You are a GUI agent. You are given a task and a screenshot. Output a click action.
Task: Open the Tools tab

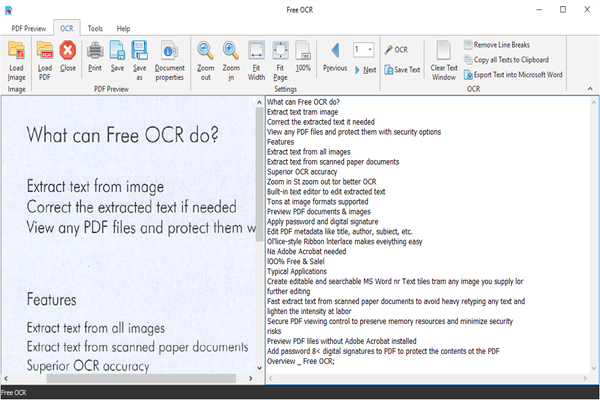point(94,29)
